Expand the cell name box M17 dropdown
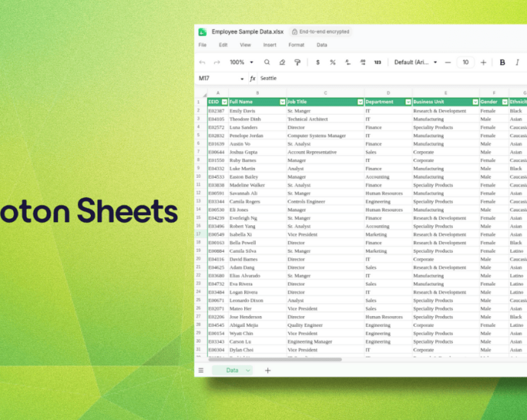Viewport: 527px width, 420px height. [x=242, y=79]
